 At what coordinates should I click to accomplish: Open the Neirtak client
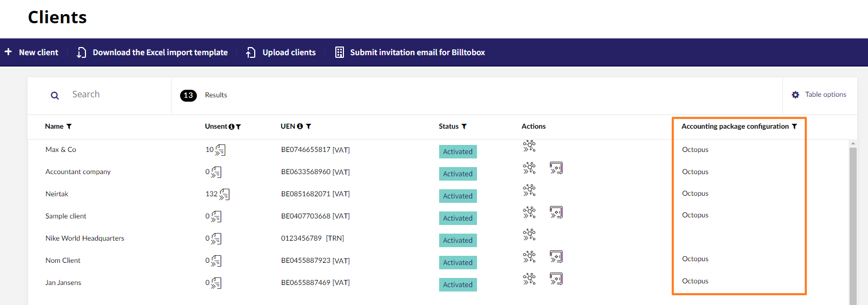pyautogui.click(x=57, y=194)
